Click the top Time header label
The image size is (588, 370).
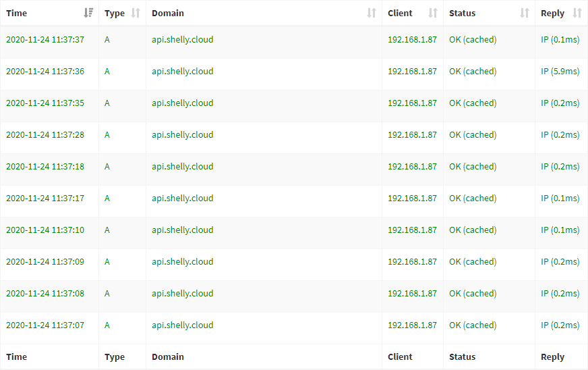tap(16, 13)
